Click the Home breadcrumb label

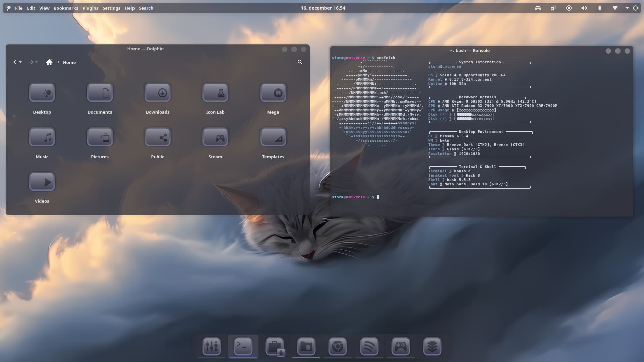click(69, 62)
